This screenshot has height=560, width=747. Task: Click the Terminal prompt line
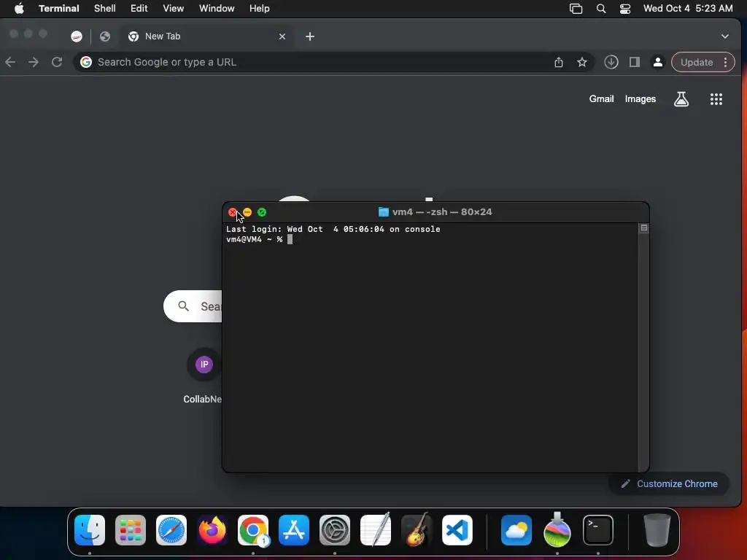pyautogui.click(x=259, y=239)
